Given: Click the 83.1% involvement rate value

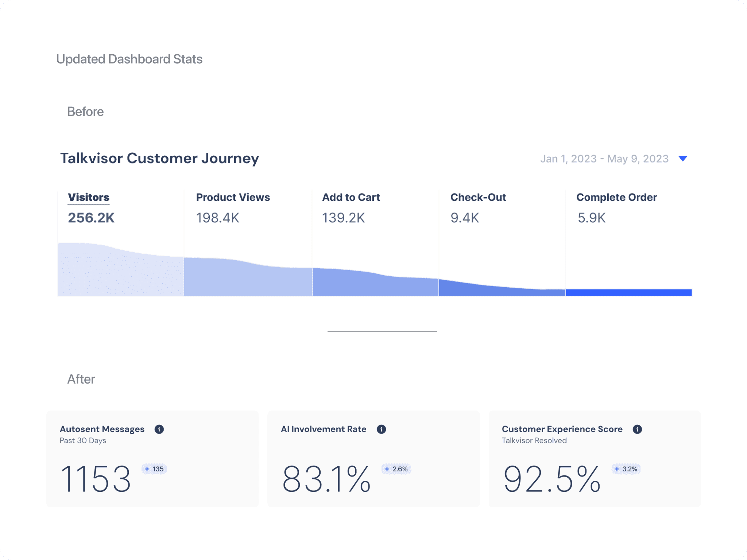Looking at the screenshot, I should coord(326,479).
